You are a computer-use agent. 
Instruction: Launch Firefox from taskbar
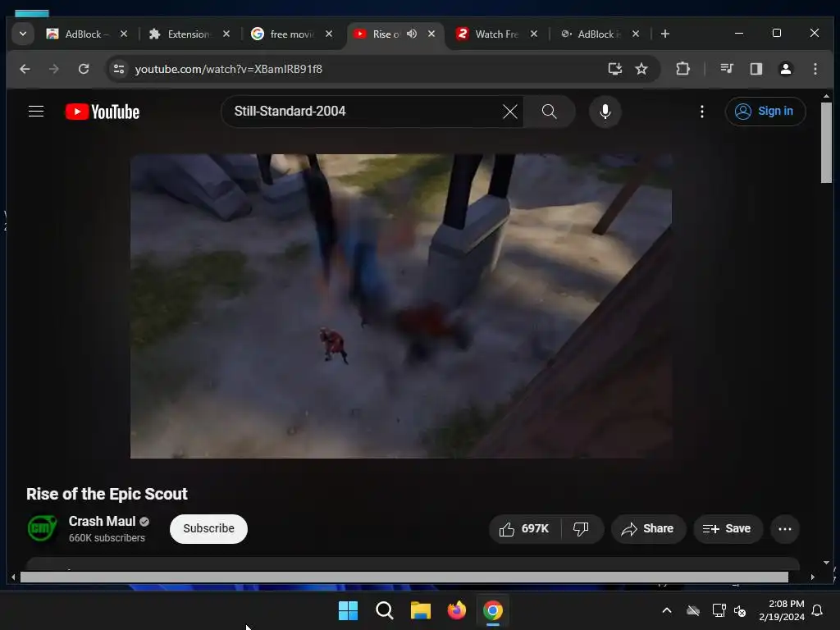456,610
